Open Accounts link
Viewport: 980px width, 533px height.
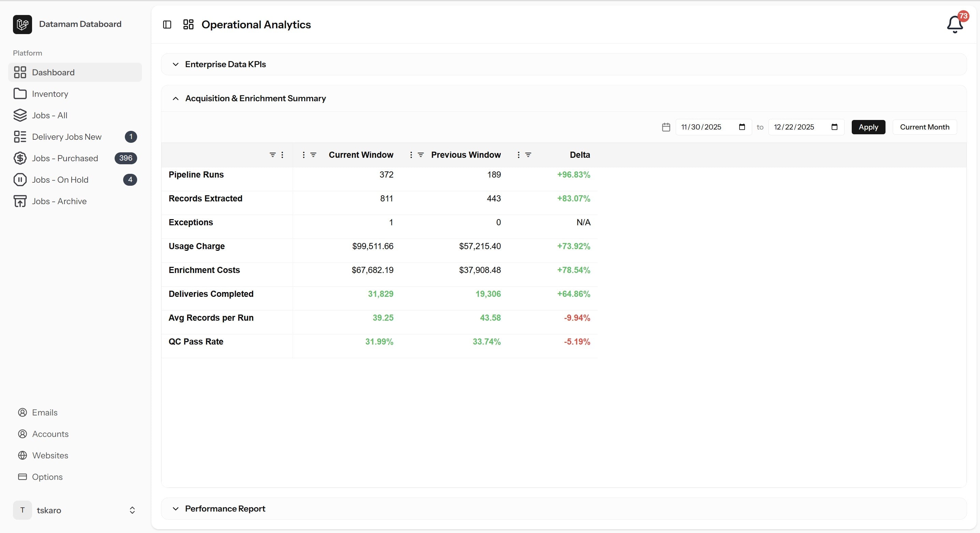click(x=50, y=434)
